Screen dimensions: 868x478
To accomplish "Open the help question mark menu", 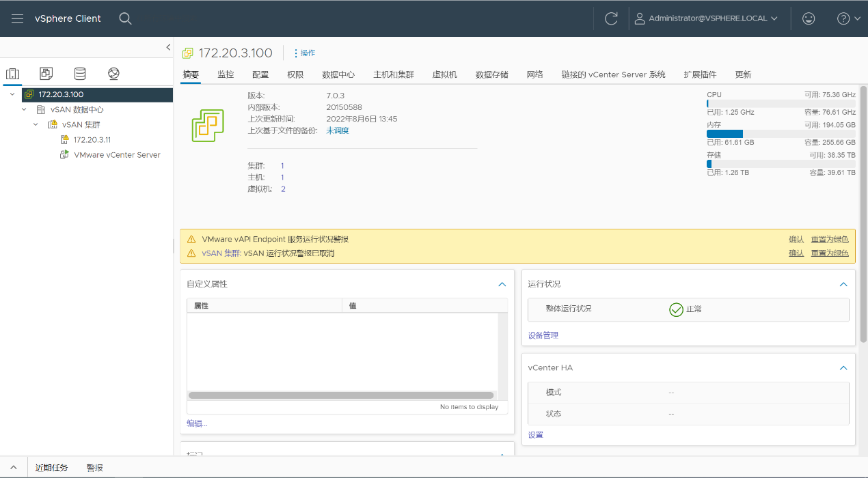I will [849, 19].
